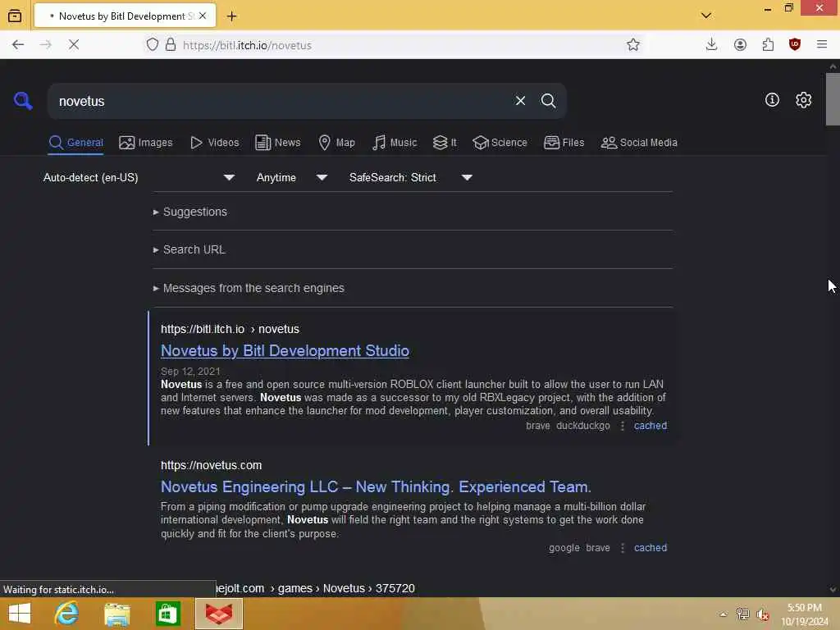Viewport: 840px width, 630px height.
Task: Launch Internet Explorer from taskbar
Action: (x=67, y=614)
